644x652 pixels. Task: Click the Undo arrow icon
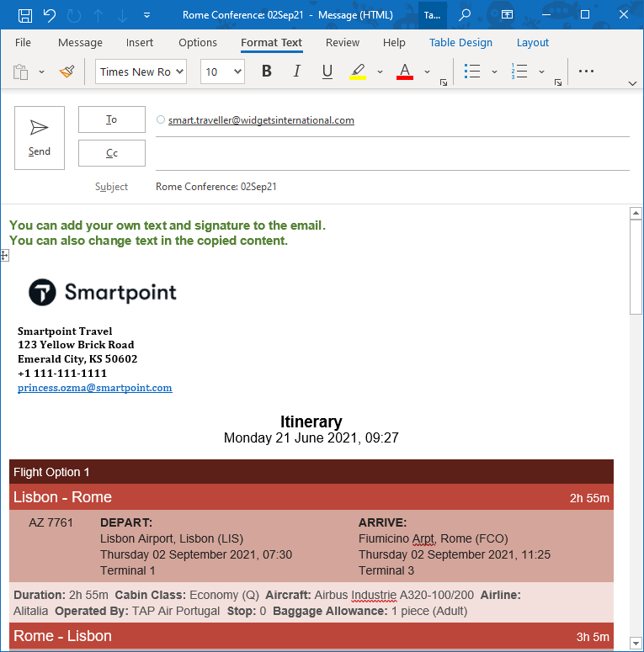(x=50, y=15)
